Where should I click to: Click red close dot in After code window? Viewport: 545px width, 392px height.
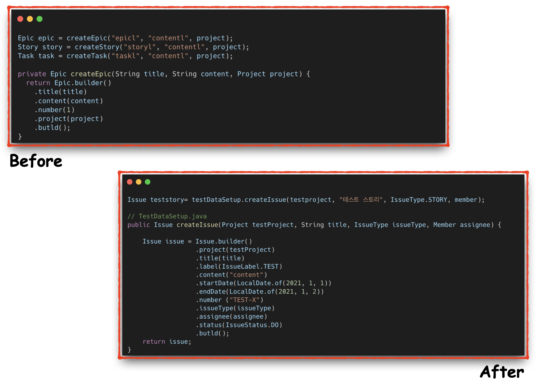(x=130, y=182)
